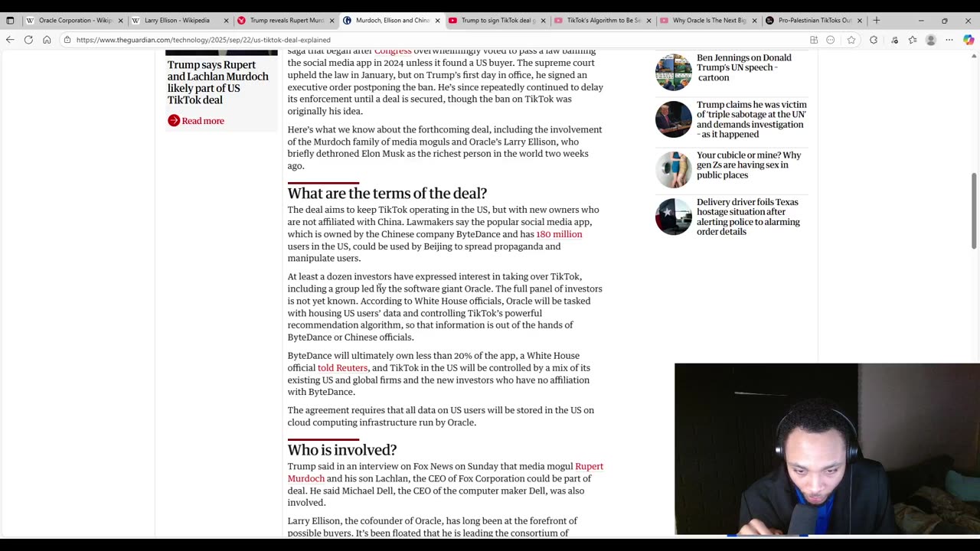The width and height of the screenshot is (980, 551).
Task: Open Ben Jennings on Trump's UN speech cartoon
Action: [x=744, y=67]
